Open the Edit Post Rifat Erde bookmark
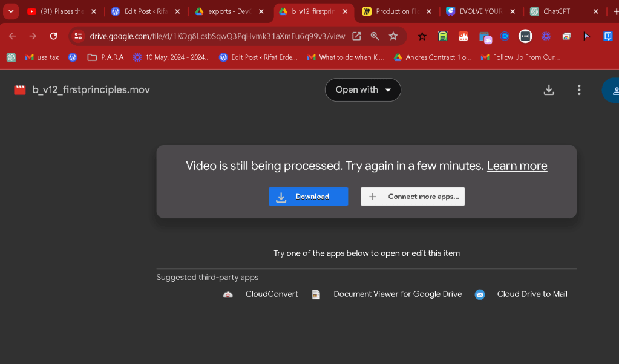The width and height of the screenshot is (619, 364). [258, 57]
